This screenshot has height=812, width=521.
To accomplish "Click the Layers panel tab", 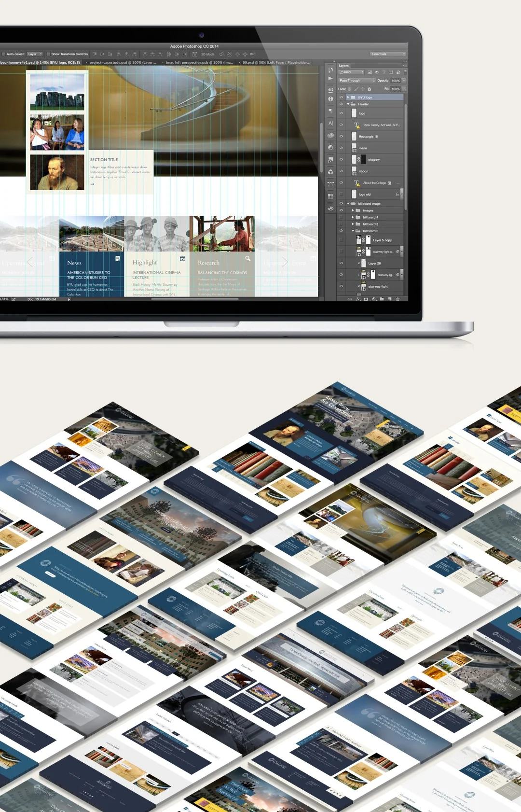I will coord(343,66).
